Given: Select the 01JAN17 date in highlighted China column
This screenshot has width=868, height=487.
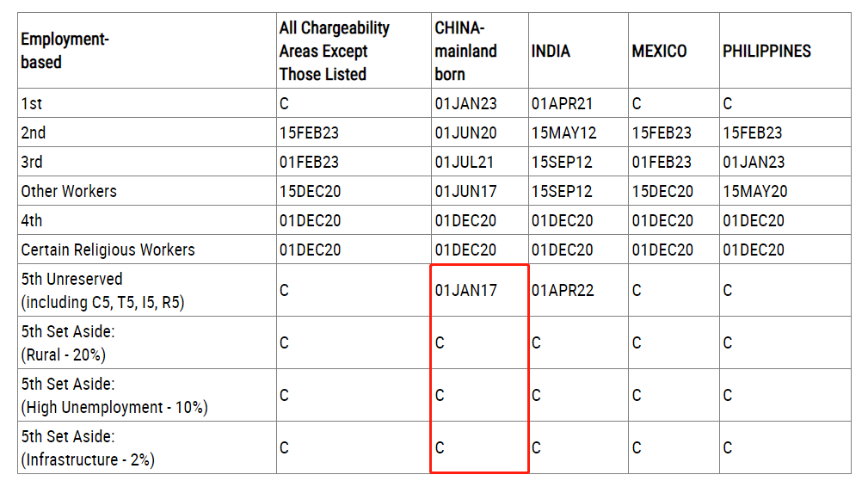Looking at the screenshot, I should click(x=465, y=291).
